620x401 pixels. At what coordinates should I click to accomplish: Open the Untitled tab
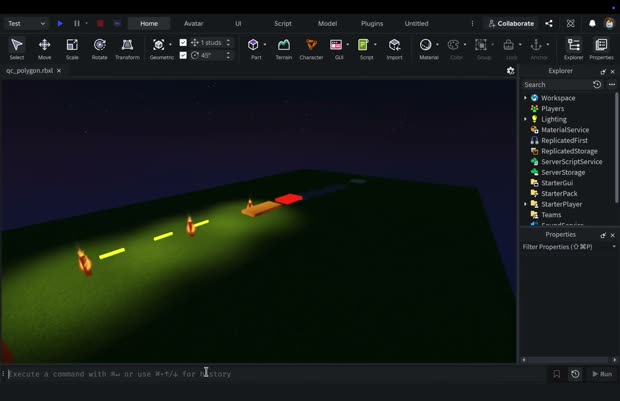point(416,23)
